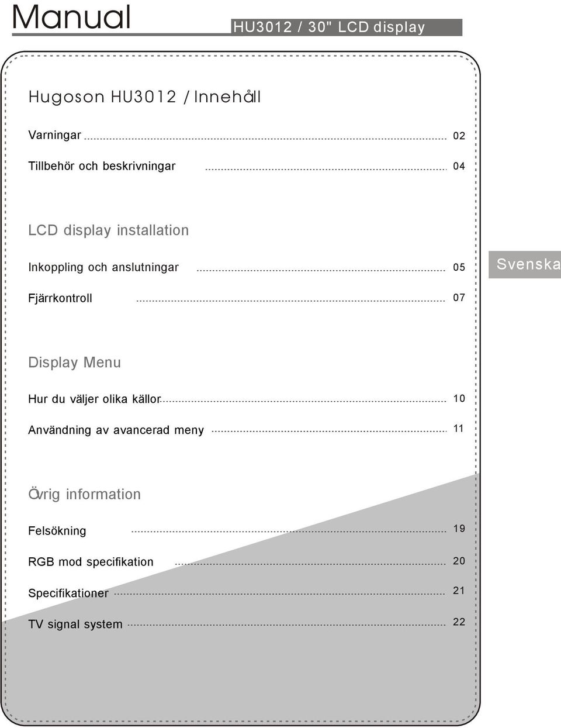The width and height of the screenshot is (561, 728).
Task: Click the Övrig information heading
Action: click(x=85, y=494)
